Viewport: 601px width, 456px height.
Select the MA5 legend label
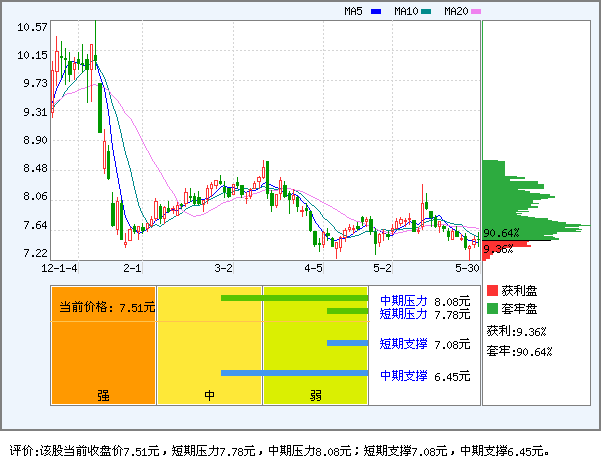point(353,12)
